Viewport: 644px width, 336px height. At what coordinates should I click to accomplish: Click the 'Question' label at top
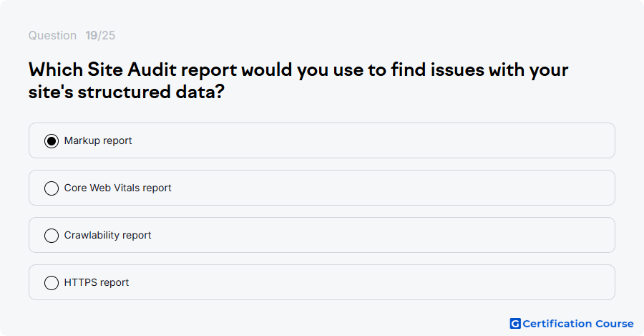click(52, 35)
